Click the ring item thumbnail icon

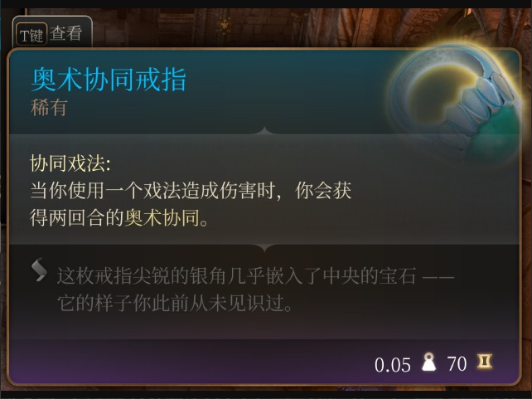(x=455, y=100)
